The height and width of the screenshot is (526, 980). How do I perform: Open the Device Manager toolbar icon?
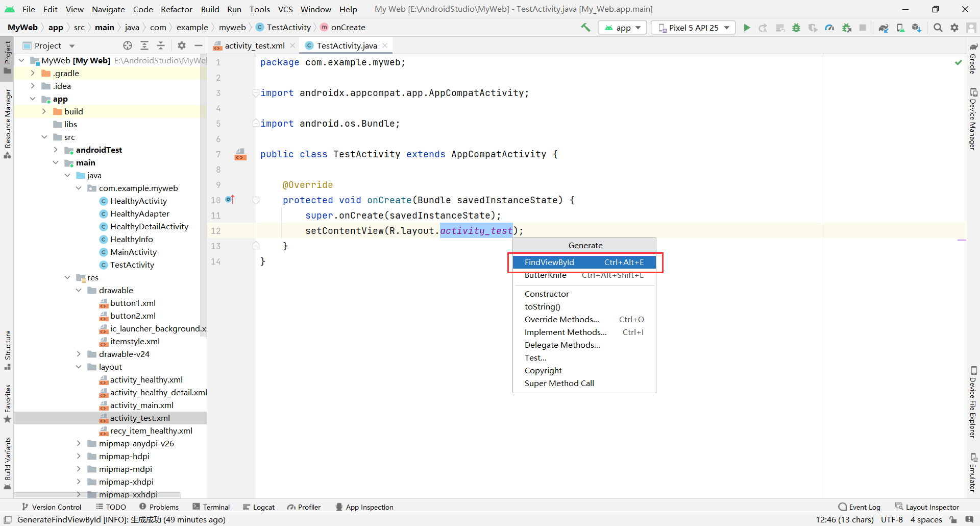pos(900,28)
